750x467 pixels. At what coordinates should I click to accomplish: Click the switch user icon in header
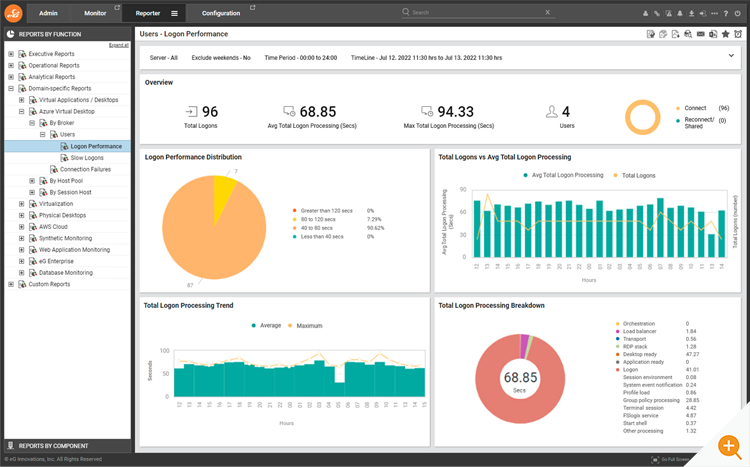(x=703, y=13)
